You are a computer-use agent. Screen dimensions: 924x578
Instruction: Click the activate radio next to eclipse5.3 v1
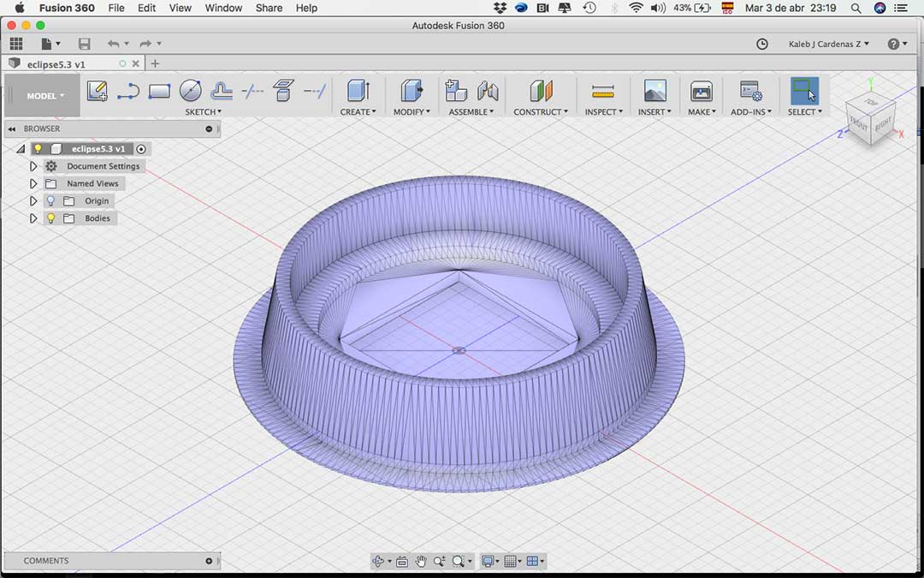141,149
